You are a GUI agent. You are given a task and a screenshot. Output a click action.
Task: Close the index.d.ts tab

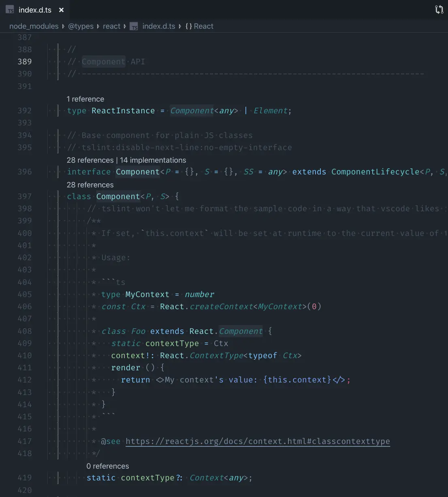62,10
